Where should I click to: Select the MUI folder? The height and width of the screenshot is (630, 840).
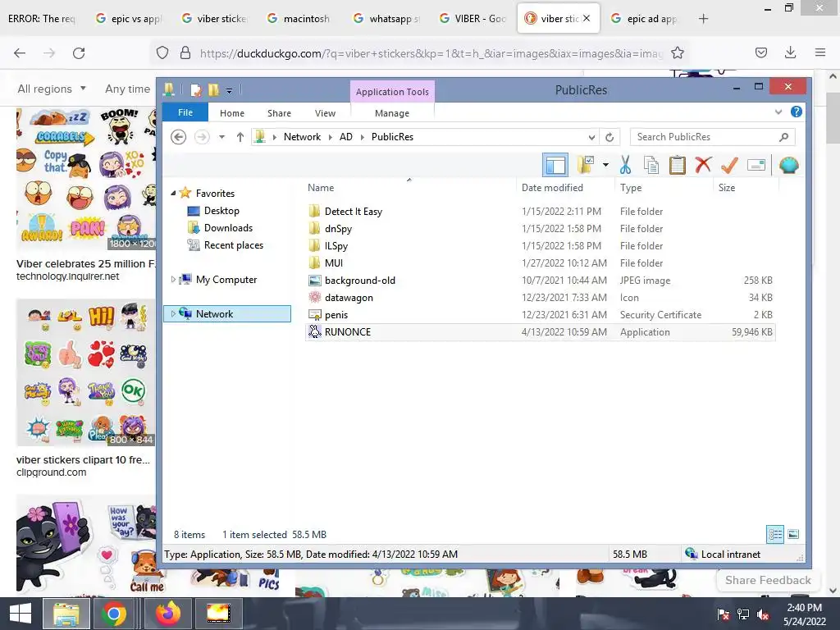coord(540,262)
